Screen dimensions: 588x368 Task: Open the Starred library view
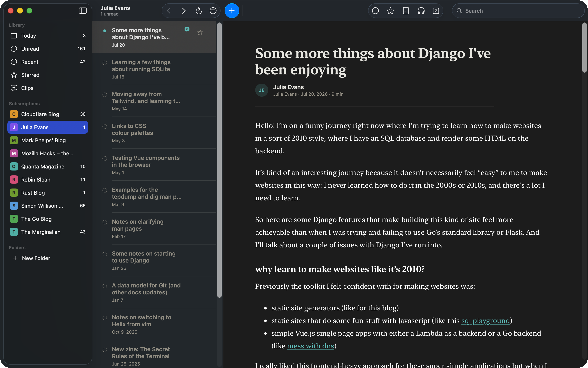click(x=48, y=75)
